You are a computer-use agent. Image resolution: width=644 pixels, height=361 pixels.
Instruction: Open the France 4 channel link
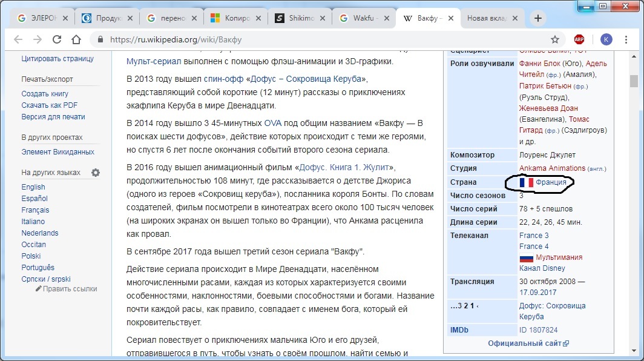coord(534,247)
